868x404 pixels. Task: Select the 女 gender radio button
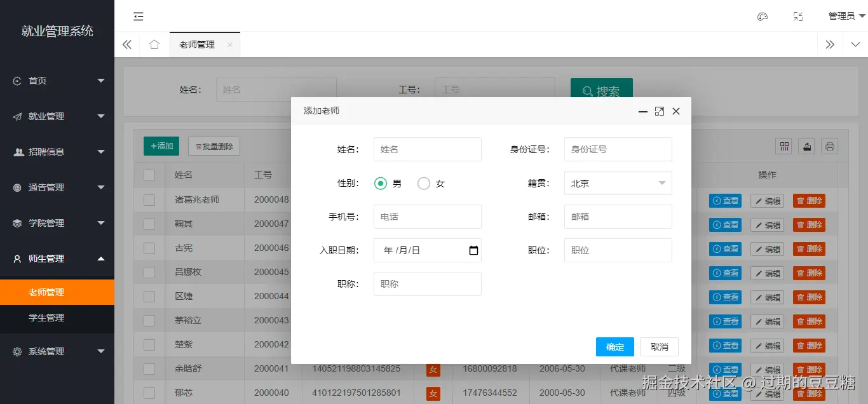tap(424, 183)
